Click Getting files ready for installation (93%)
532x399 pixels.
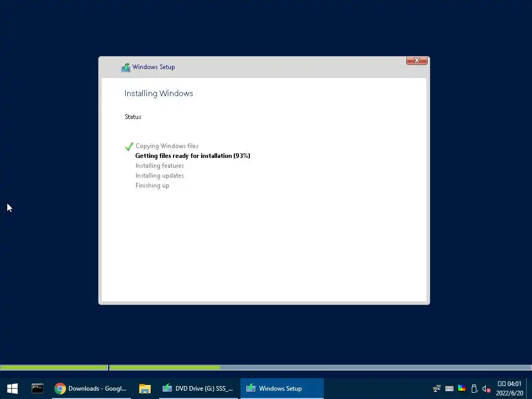pyautogui.click(x=193, y=156)
